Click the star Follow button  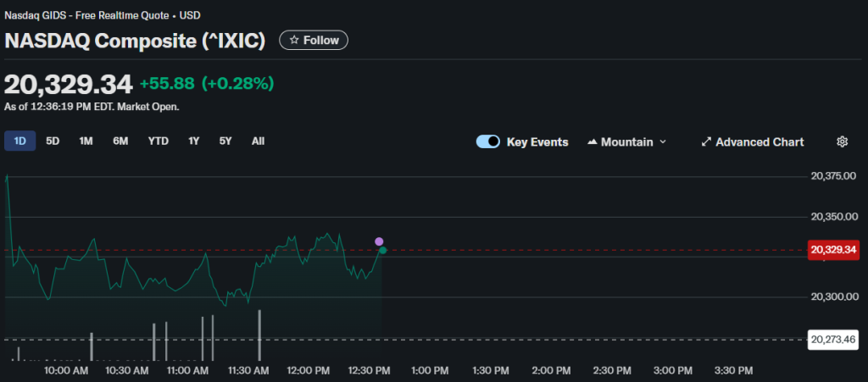[314, 41]
